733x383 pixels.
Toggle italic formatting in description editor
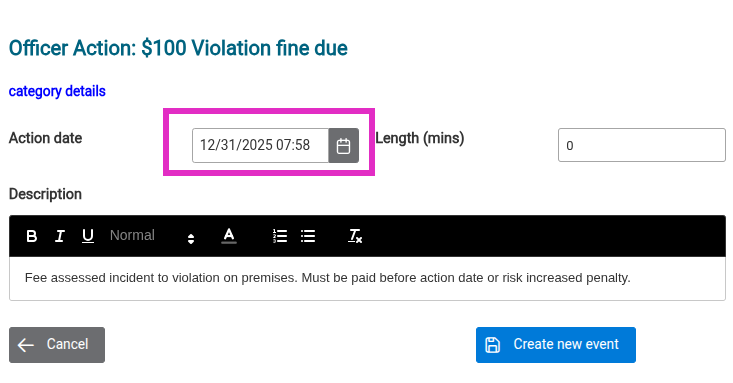point(60,236)
